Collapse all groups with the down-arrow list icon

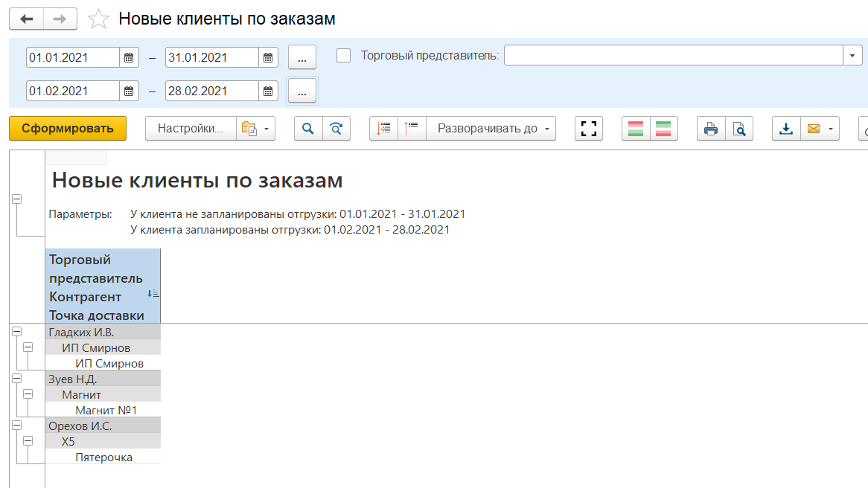pyautogui.click(x=383, y=129)
